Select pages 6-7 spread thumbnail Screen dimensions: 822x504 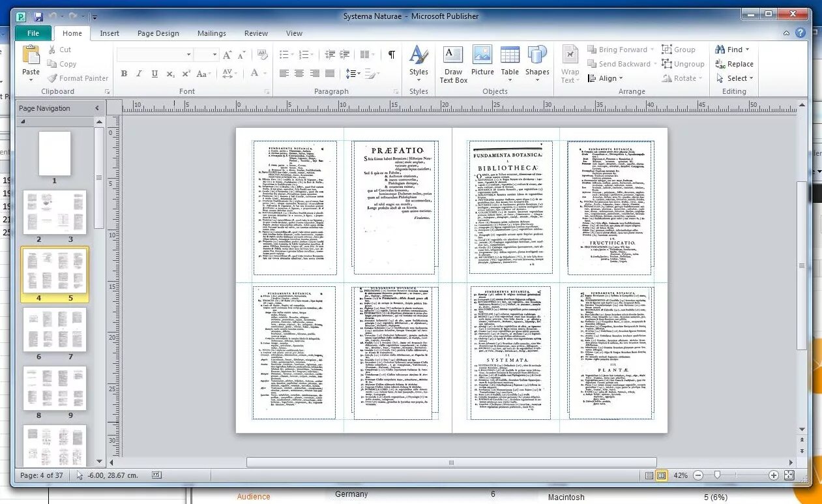coord(54,330)
